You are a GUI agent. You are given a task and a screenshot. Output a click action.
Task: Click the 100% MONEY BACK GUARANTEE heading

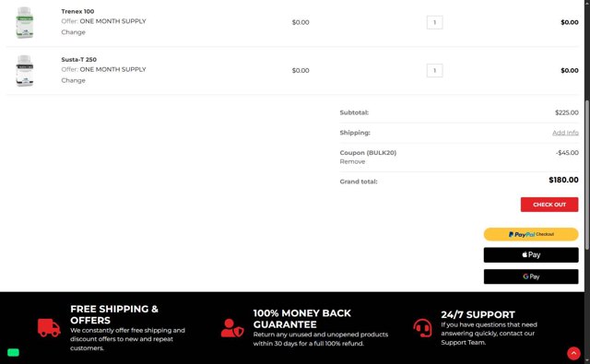pyautogui.click(x=301, y=319)
